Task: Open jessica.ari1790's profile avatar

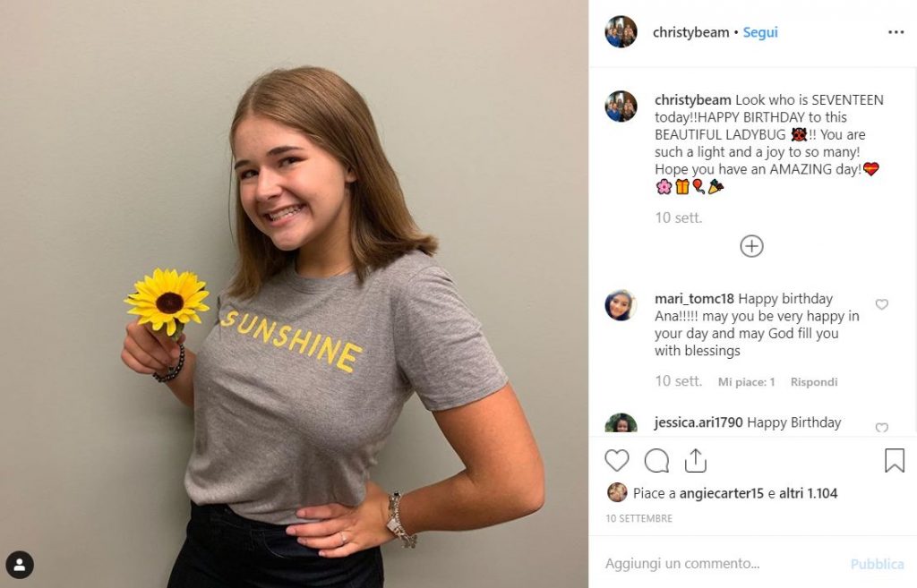Action: [x=621, y=424]
